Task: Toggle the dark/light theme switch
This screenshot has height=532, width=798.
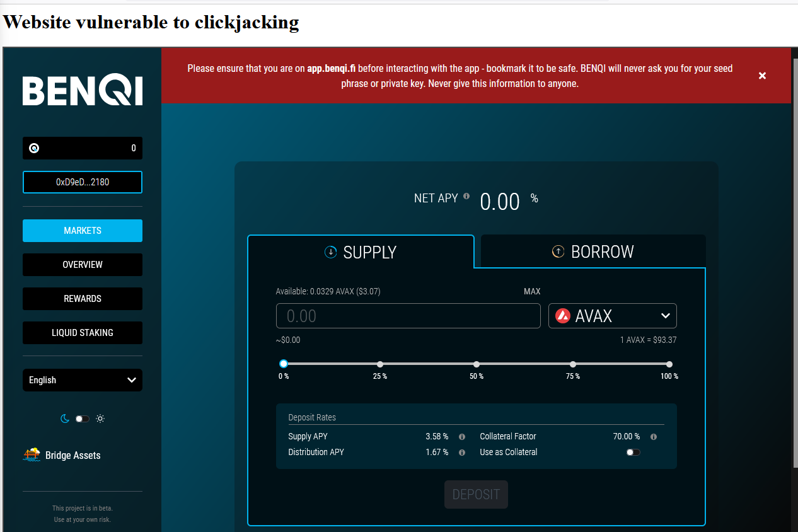Action: click(x=83, y=419)
